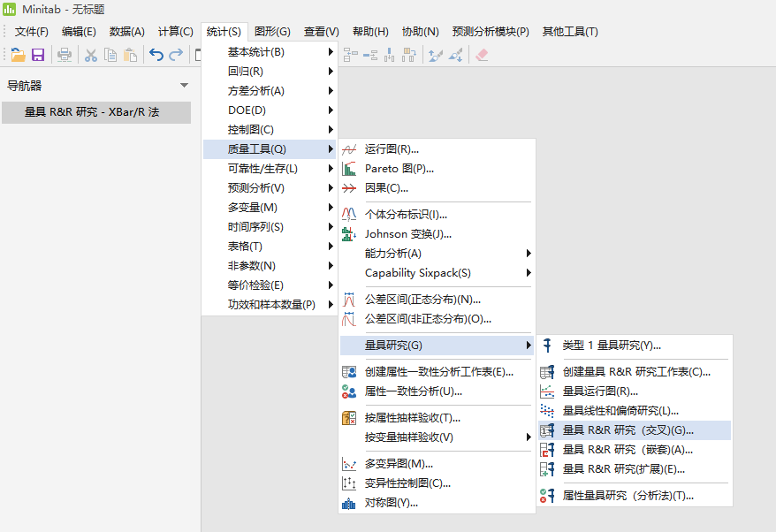Click the Print toolbar icon
The width and height of the screenshot is (776, 532).
click(x=65, y=55)
